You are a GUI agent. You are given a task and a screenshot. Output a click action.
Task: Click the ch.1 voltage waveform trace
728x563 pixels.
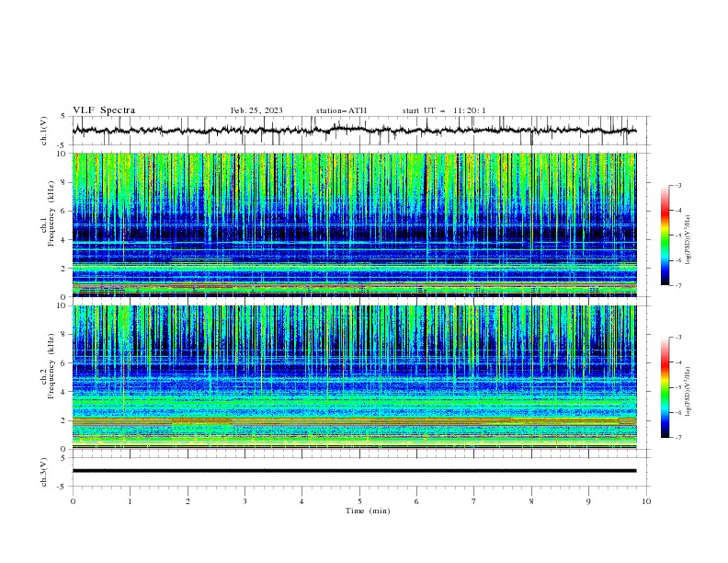click(x=354, y=131)
